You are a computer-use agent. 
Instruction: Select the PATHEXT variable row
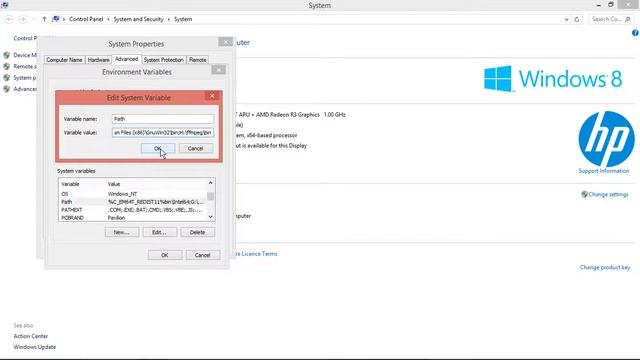click(x=133, y=210)
